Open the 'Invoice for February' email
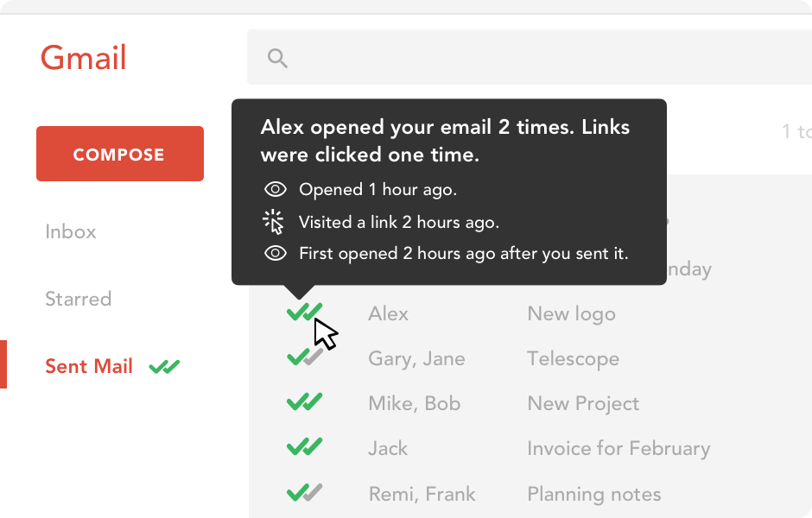The height and width of the screenshot is (518, 812). click(x=619, y=448)
